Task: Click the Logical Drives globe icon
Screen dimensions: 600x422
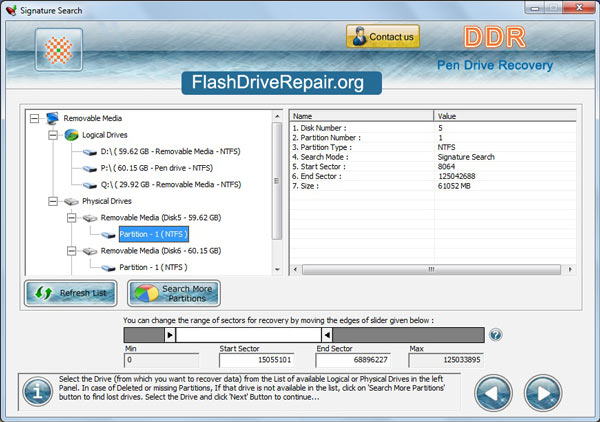Action: pos(71,135)
